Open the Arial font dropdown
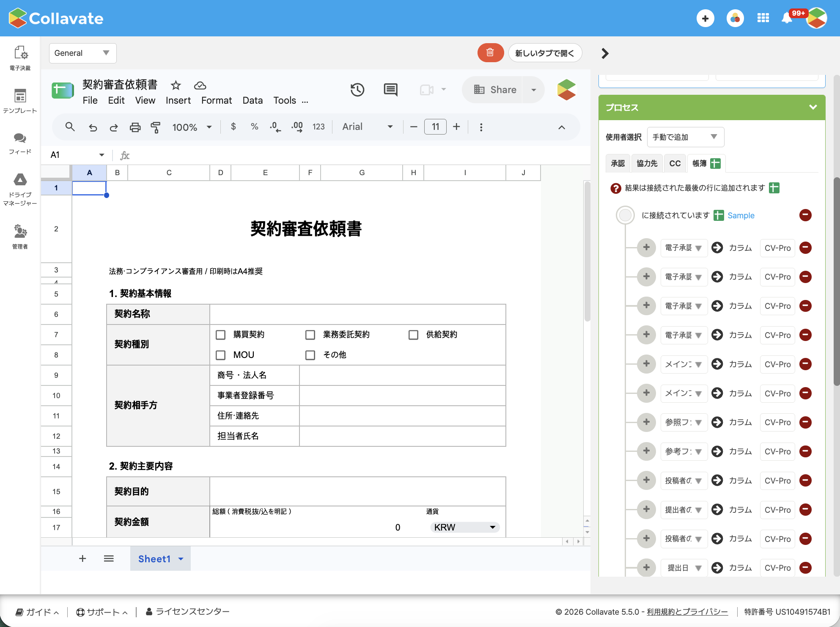The image size is (840, 627). coord(367,127)
